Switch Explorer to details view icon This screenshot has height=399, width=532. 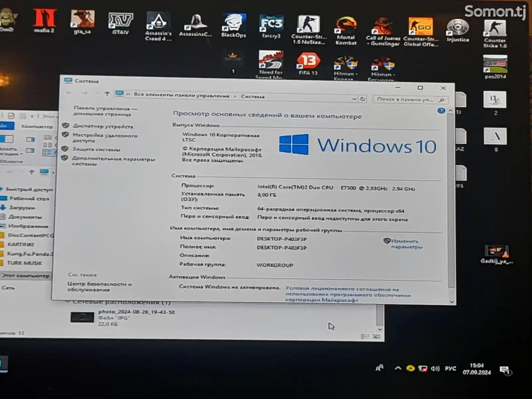pos(365,336)
